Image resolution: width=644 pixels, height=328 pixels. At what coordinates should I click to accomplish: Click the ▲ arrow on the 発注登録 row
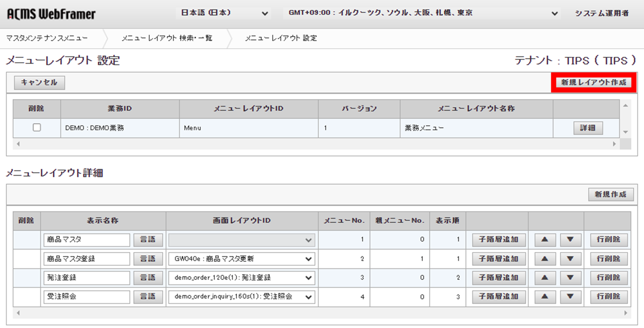pos(544,278)
